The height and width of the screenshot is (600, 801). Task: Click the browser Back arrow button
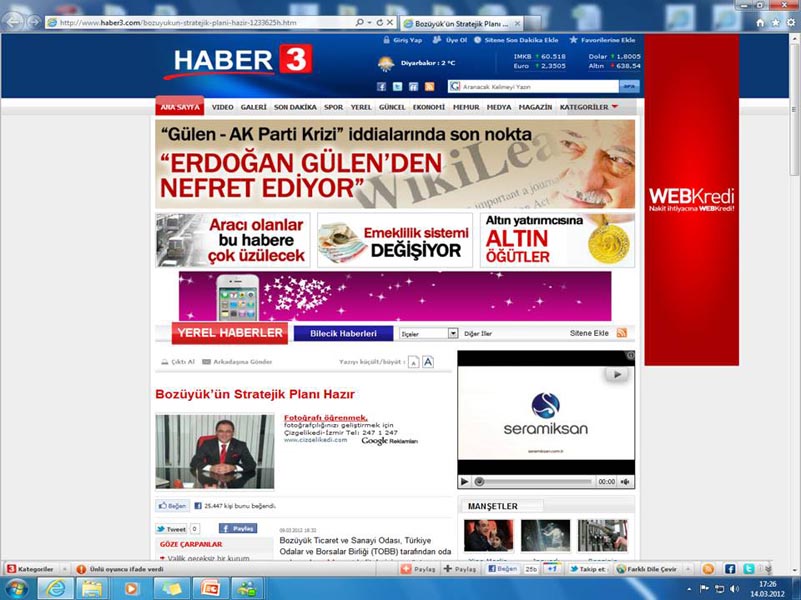click(13, 22)
